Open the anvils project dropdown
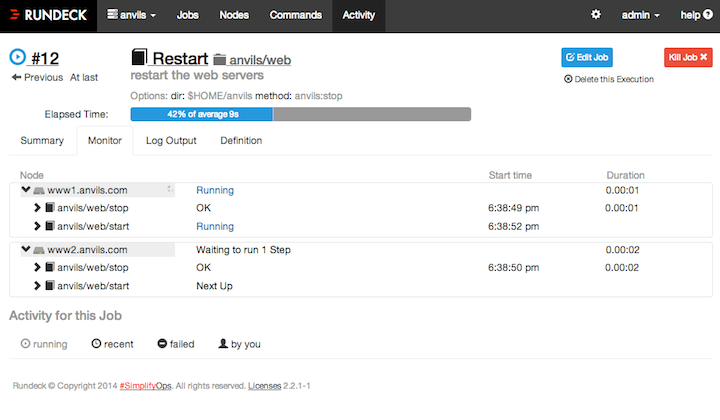 tap(131, 15)
